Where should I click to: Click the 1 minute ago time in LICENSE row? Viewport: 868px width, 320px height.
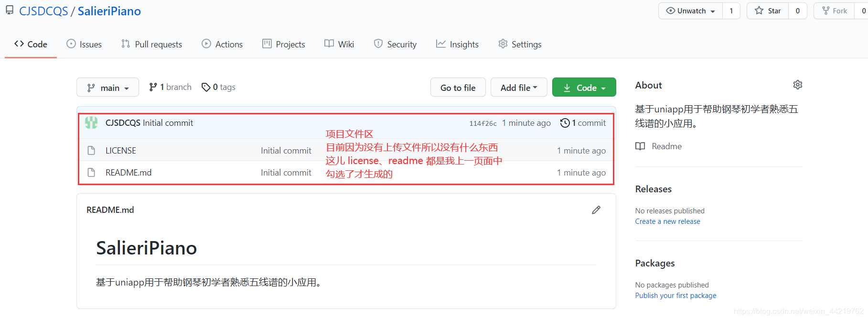click(x=581, y=151)
